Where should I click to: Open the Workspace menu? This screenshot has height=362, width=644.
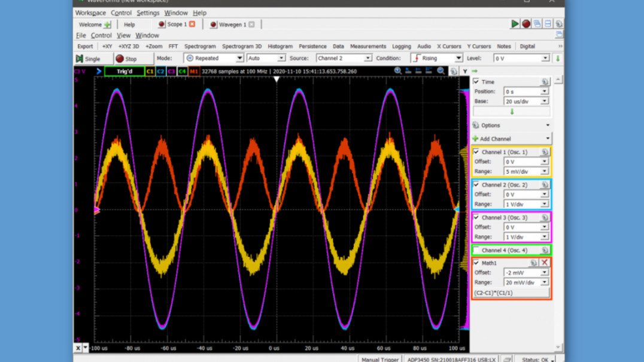pyautogui.click(x=90, y=13)
